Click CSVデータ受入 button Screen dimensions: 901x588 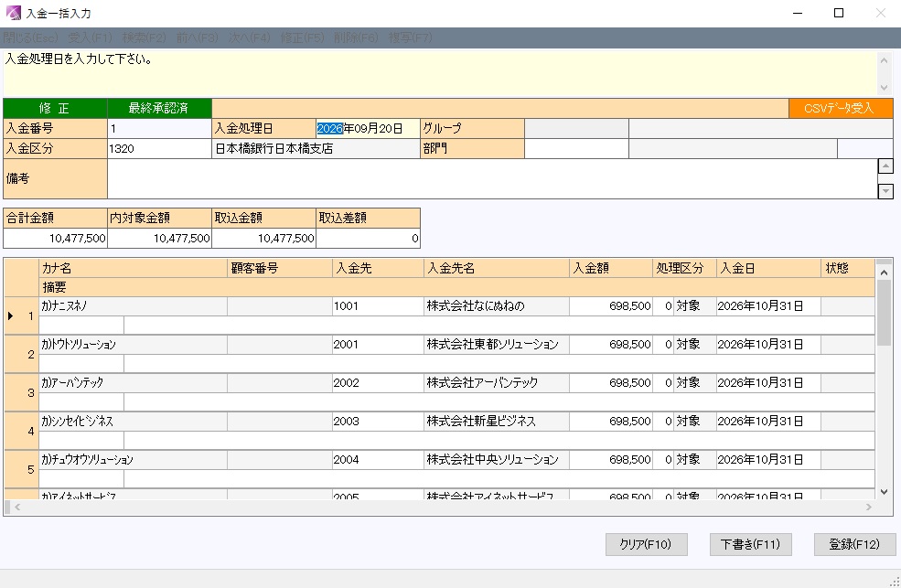pos(841,108)
